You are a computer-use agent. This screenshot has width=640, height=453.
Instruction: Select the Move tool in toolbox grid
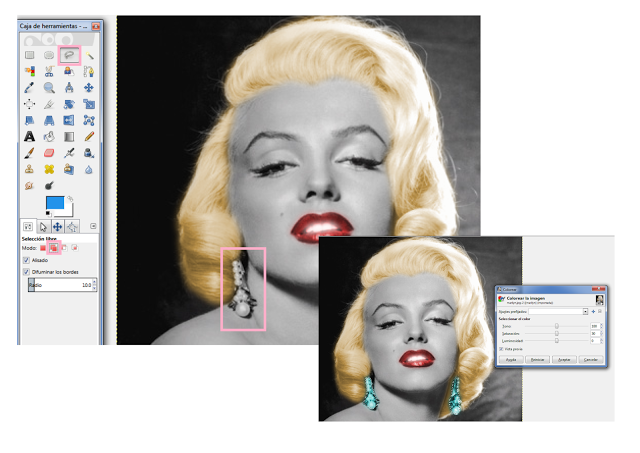point(89,88)
